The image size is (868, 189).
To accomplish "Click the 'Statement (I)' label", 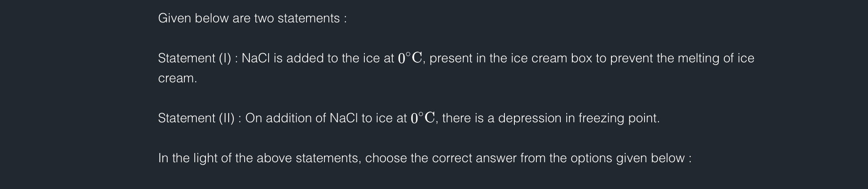I will [x=194, y=58].
